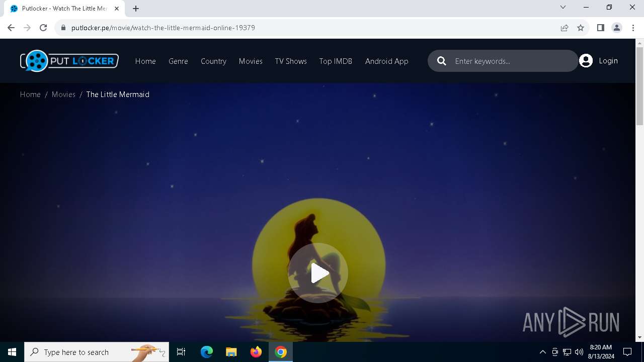This screenshot has height=362, width=644.
Task: Click the page vertical scrollbar
Action: pyautogui.click(x=639, y=85)
